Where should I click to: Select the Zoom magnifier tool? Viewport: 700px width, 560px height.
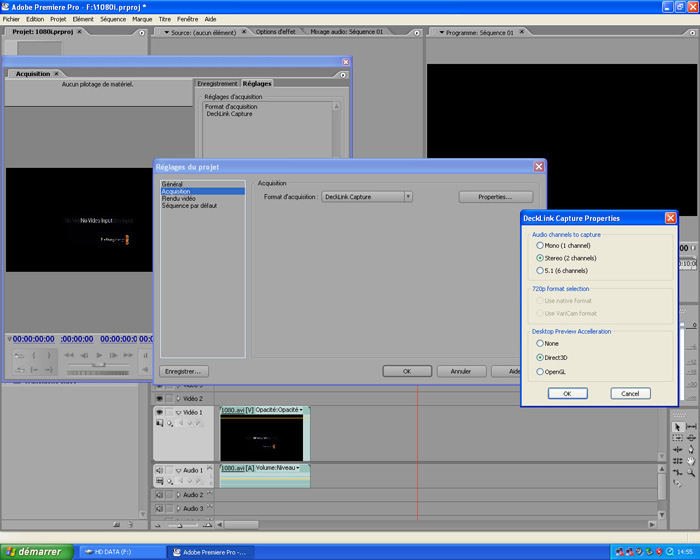[x=691, y=473]
